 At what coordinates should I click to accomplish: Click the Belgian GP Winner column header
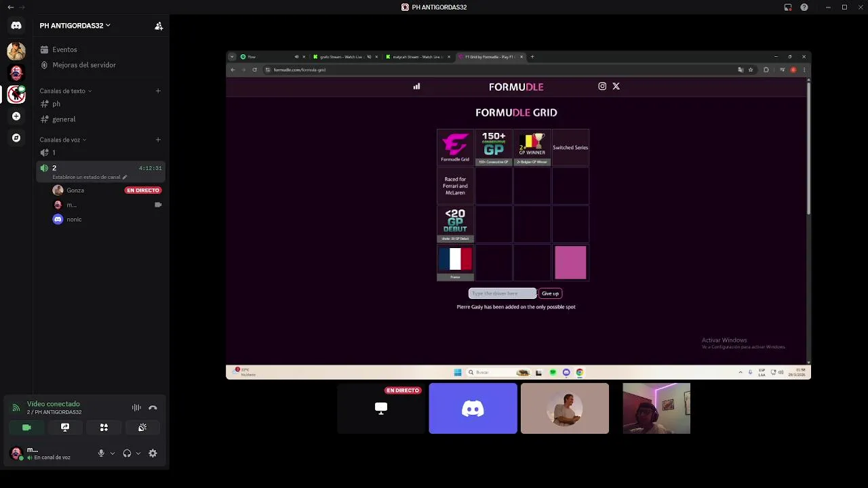point(532,147)
